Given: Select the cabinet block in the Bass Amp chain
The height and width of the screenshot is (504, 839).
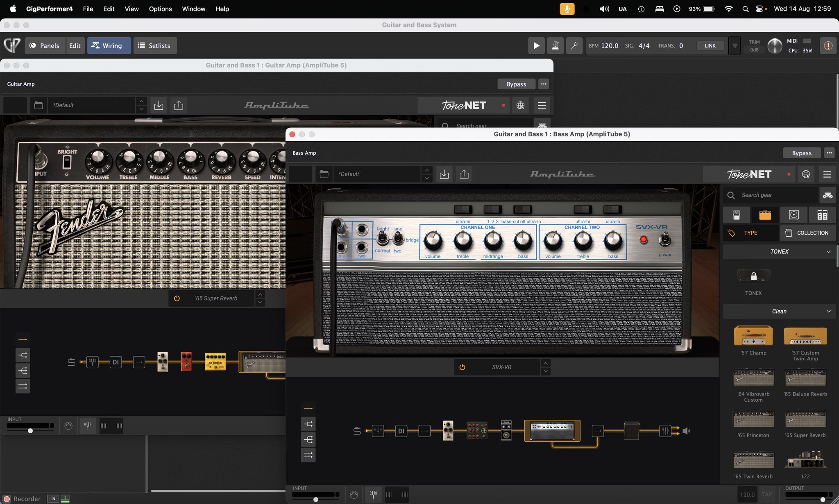Looking at the screenshot, I should pos(631,431).
